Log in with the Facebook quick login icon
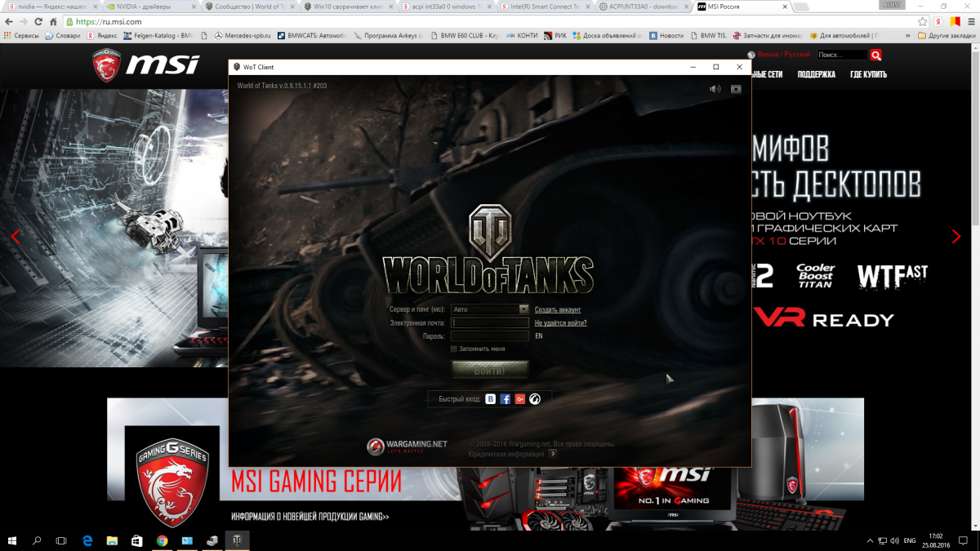This screenshot has height=551, width=980. point(506,399)
